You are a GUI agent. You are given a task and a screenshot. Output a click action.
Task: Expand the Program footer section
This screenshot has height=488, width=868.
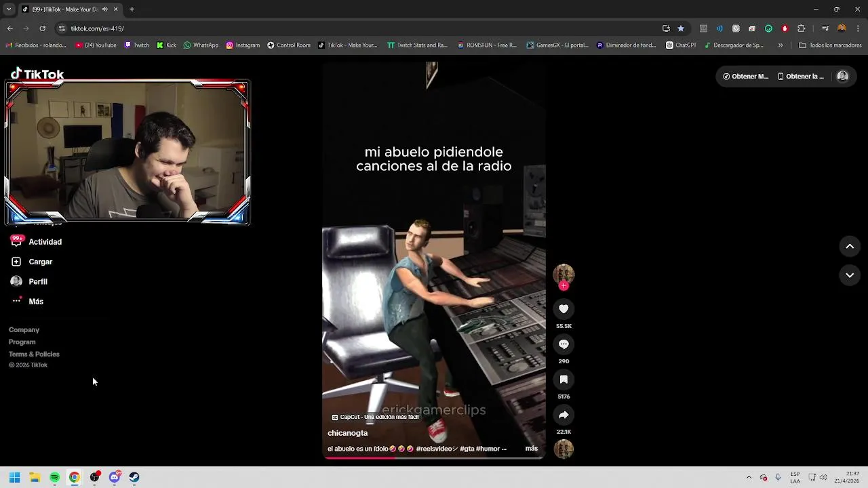click(x=22, y=342)
